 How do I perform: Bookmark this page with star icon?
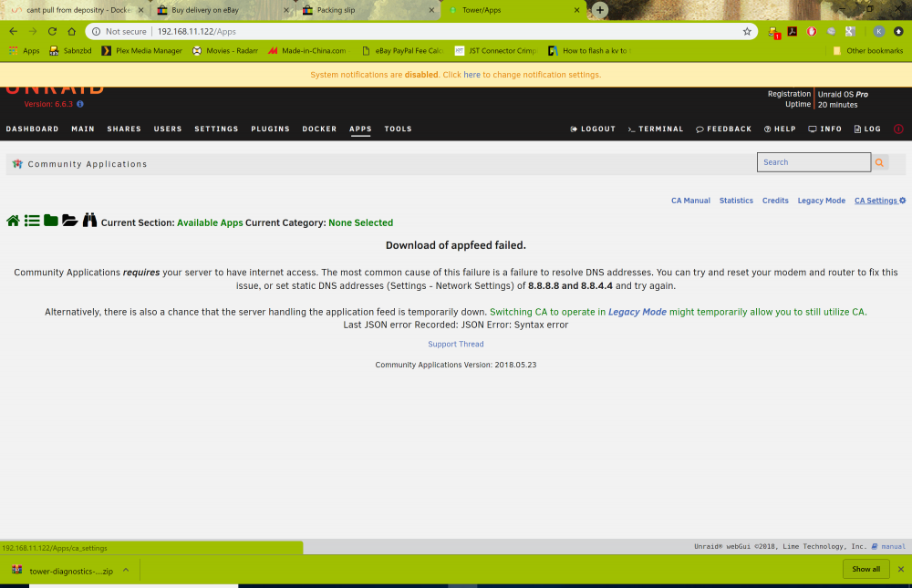[748, 31]
